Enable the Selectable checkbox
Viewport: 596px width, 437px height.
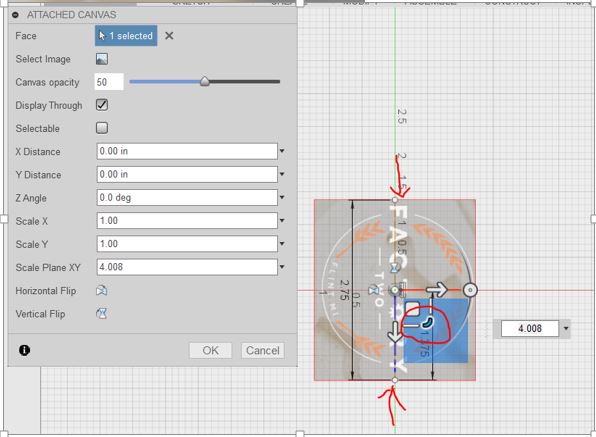tap(102, 128)
